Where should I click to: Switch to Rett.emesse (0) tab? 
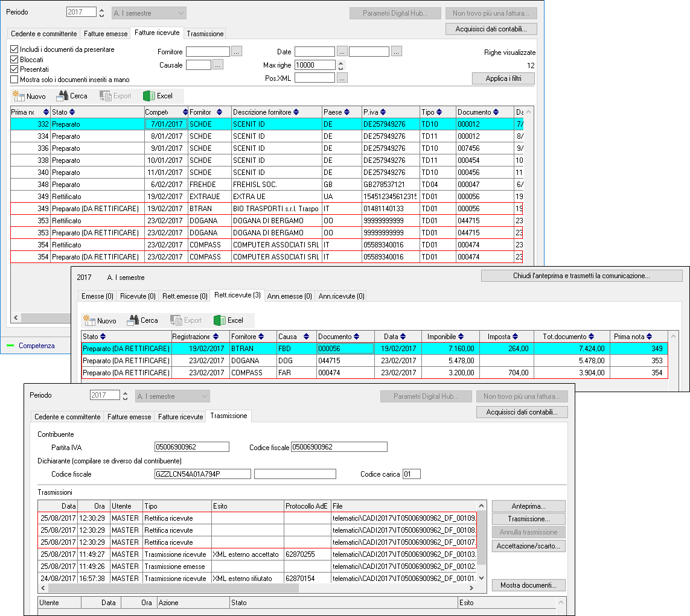[x=185, y=296]
